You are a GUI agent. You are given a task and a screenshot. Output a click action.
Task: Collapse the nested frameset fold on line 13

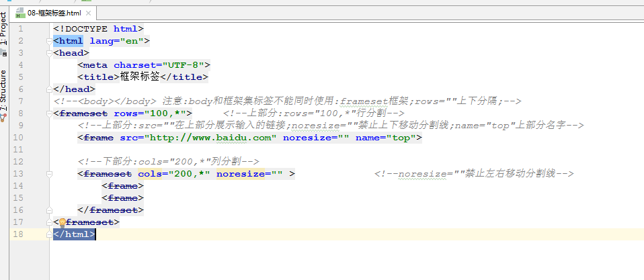pyautogui.click(x=49, y=174)
